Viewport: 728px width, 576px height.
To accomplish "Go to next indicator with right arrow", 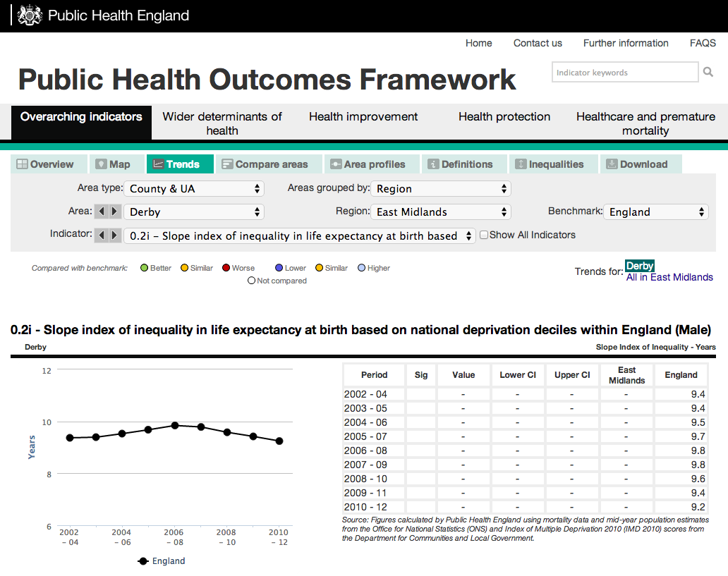I will pyautogui.click(x=115, y=235).
